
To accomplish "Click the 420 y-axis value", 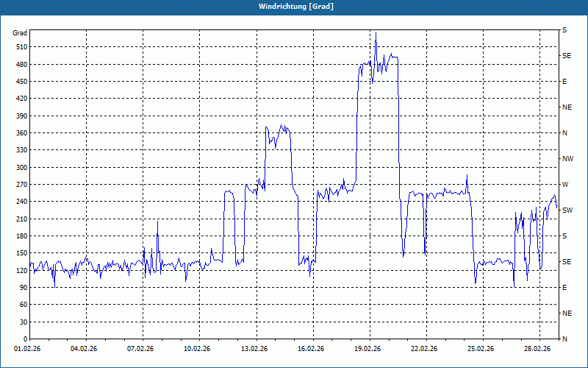I will pos(22,99).
